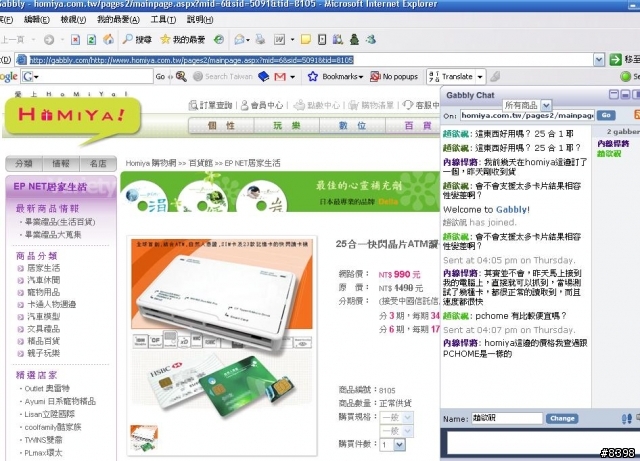Open the Mail icon dropdown arrow

(x=248, y=40)
